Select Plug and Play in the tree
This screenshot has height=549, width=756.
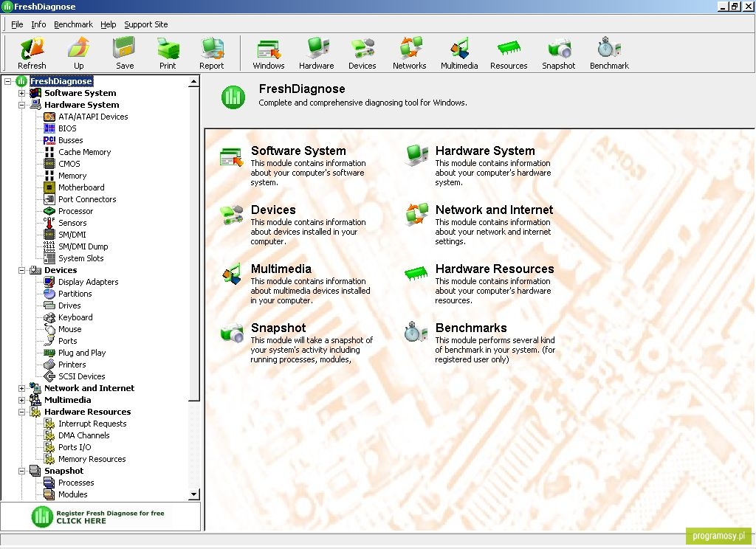tap(82, 353)
